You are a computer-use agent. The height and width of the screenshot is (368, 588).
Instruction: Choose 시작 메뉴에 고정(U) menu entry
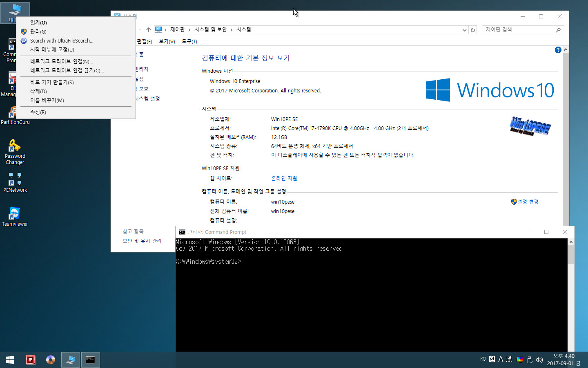[76, 49]
